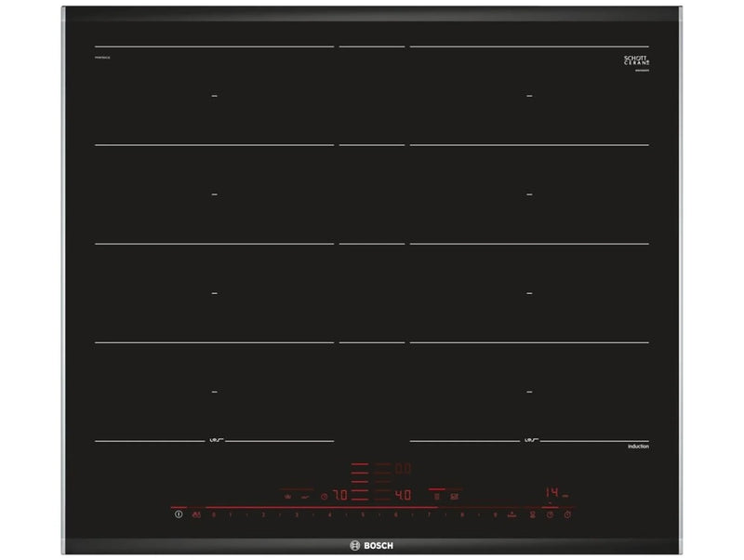Tap the left flex zone symbol
The image size is (744, 560).
pos(213,440)
